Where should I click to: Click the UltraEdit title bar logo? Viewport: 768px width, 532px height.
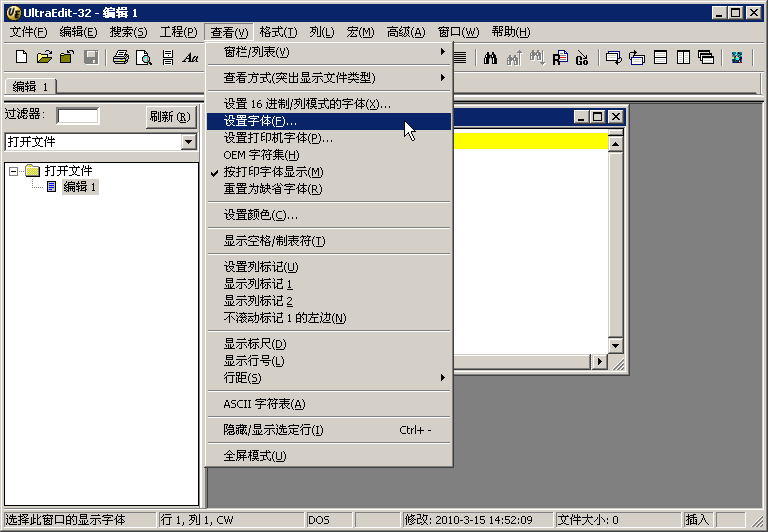click(13, 12)
